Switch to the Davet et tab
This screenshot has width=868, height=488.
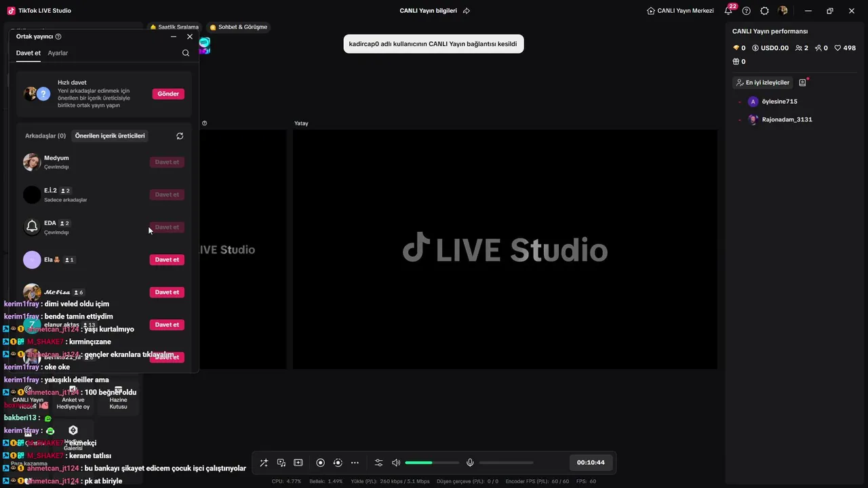pyautogui.click(x=28, y=53)
